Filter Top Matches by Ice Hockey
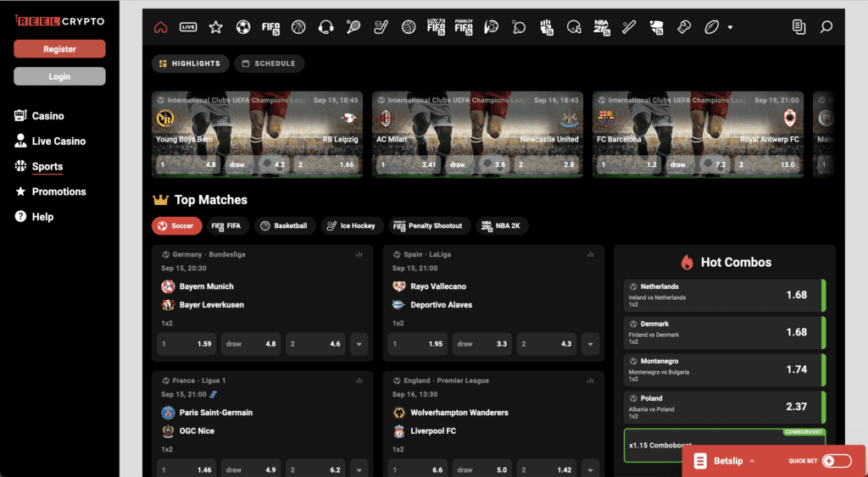 (x=352, y=225)
